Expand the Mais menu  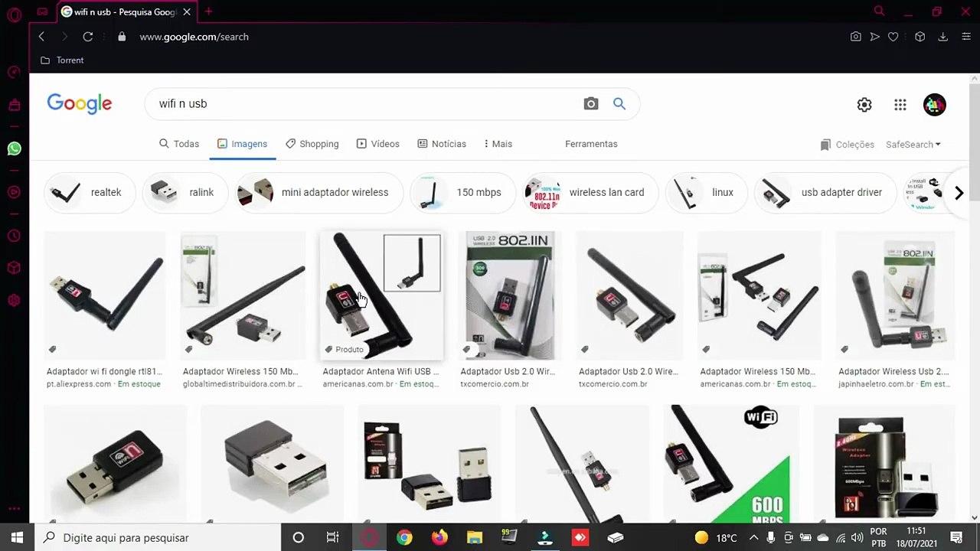point(498,144)
